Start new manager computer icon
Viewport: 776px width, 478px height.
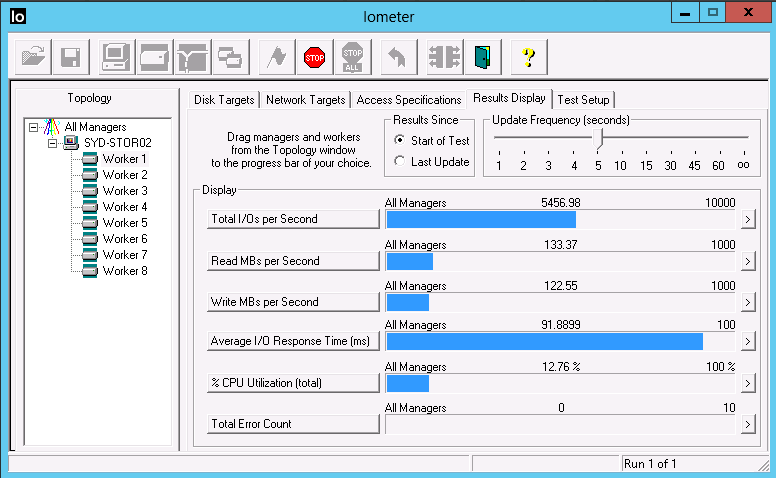pyautogui.click(x=117, y=57)
